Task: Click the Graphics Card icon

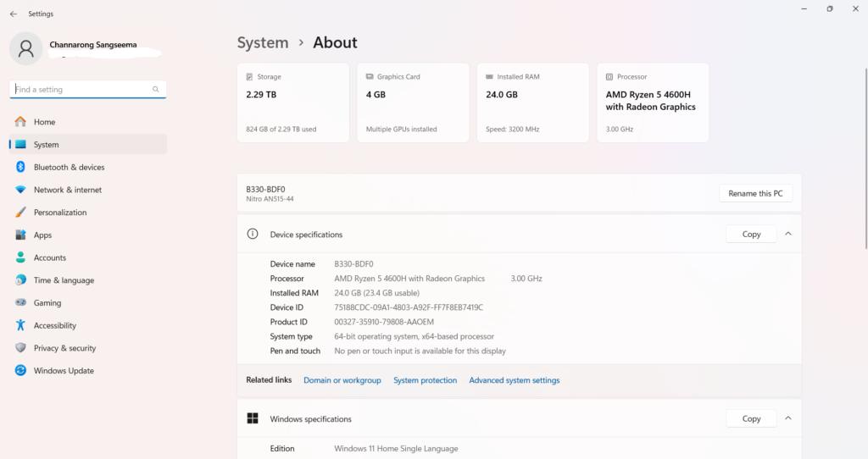Action: click(370, 77)
